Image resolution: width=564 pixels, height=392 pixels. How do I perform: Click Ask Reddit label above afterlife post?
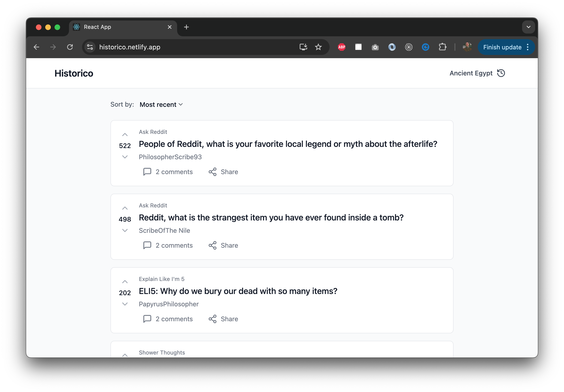[153, 132]
